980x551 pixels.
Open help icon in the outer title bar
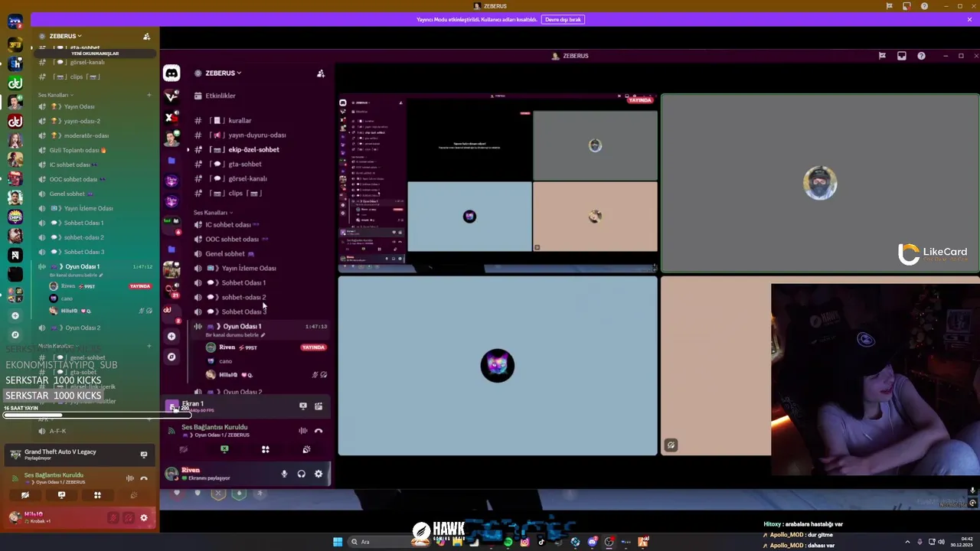click(x=925, y=6)
